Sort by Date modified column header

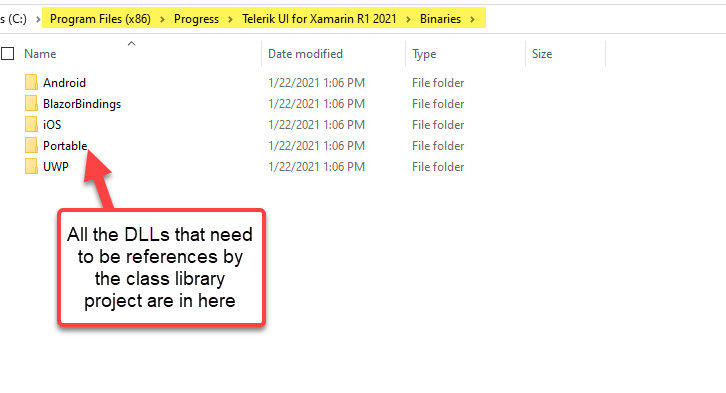[x=306, y=54]
